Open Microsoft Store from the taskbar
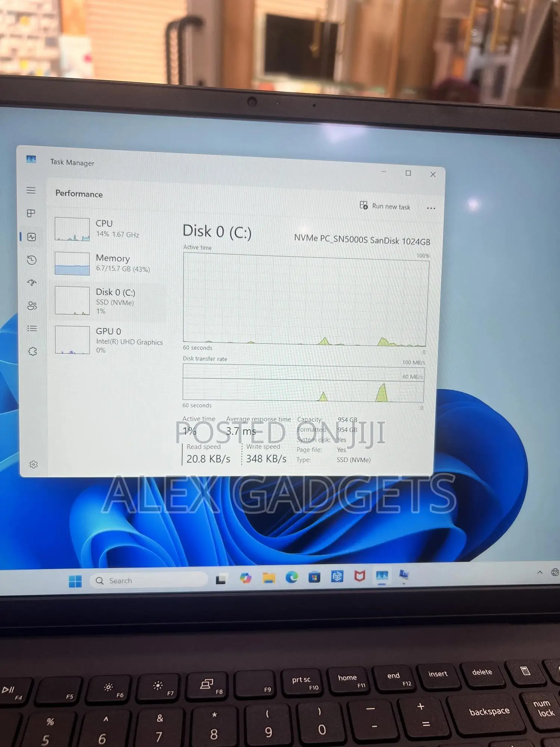Screen dimensions: 560x747 tap(314, 577)
